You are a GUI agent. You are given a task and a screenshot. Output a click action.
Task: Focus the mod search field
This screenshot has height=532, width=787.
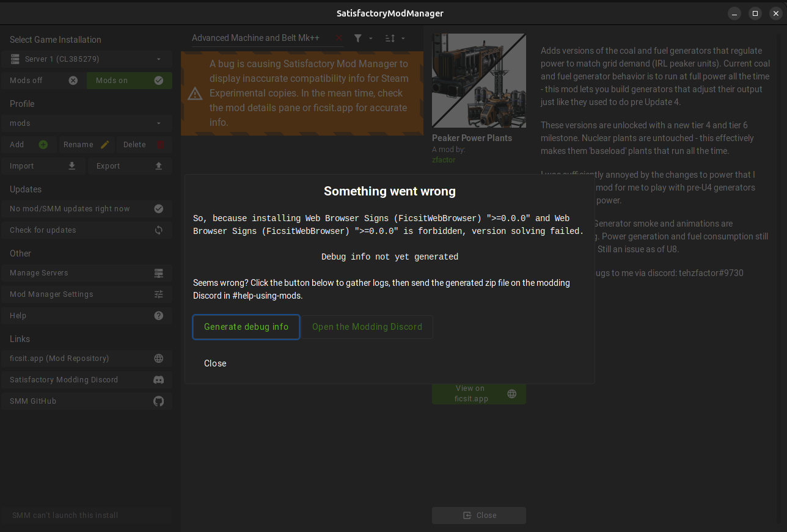(262, 38)
